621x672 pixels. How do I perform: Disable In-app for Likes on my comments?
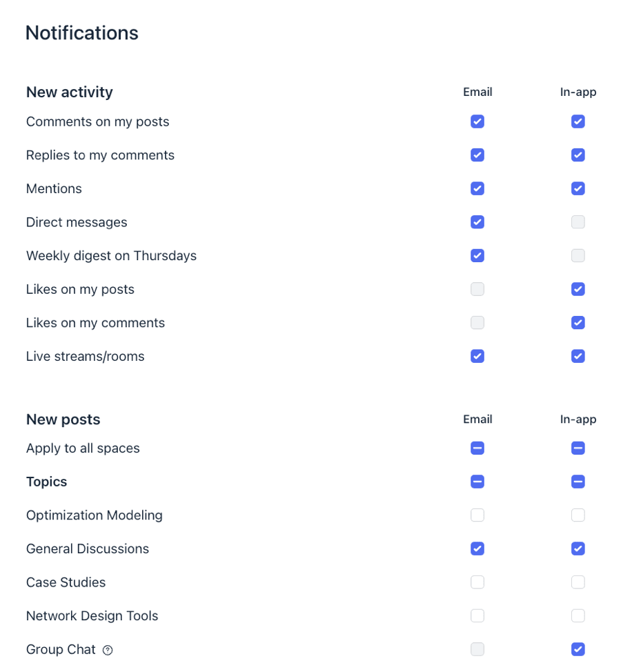578,323
